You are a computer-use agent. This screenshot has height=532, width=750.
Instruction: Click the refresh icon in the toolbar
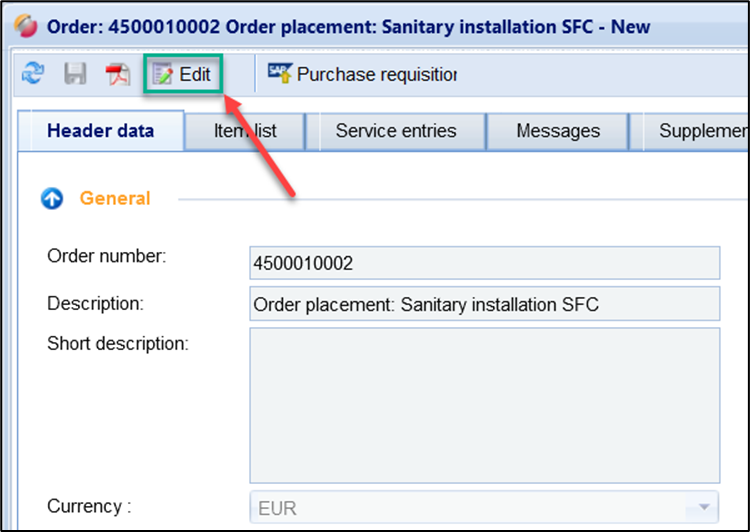33,75
